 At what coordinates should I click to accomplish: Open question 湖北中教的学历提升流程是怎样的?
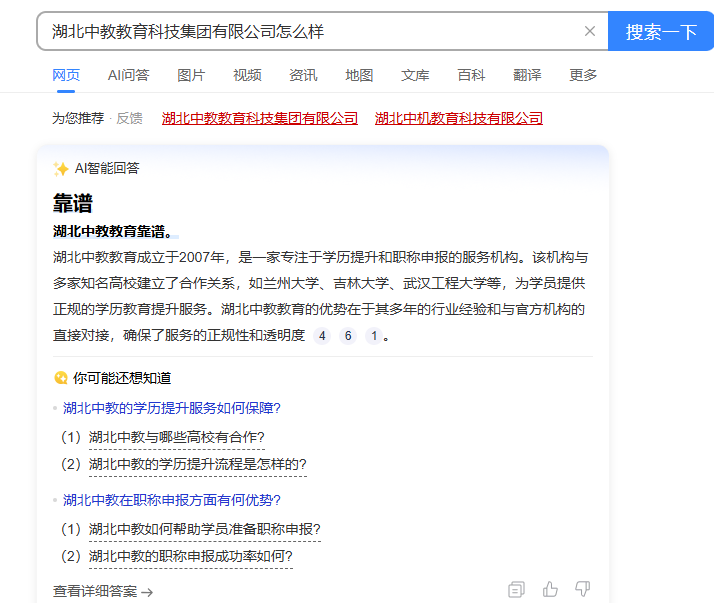(x=198, y=465)
